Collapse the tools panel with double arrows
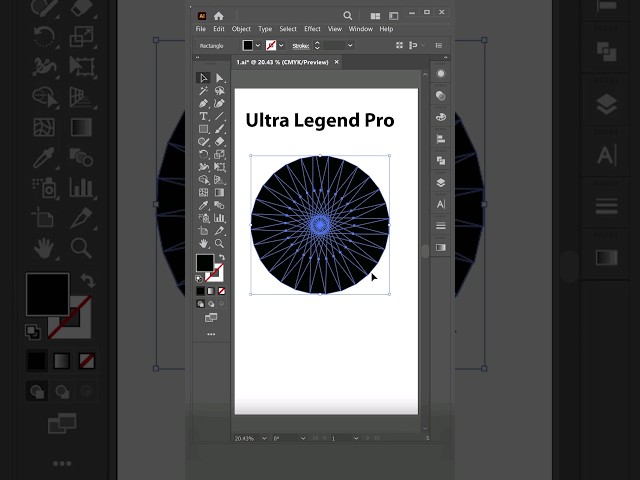Screen dimensions: 640x480 198,58
